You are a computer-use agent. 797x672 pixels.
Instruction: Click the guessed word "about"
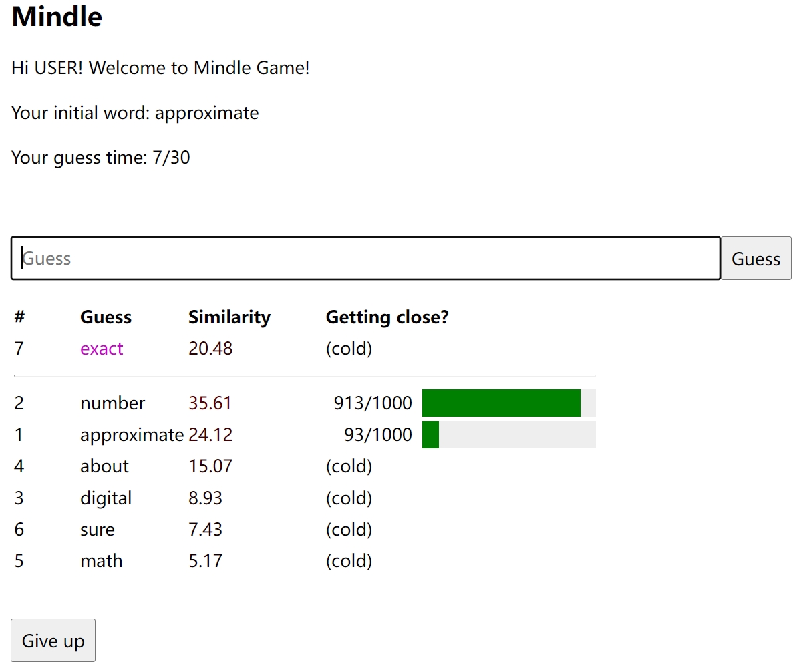point(104,466)
